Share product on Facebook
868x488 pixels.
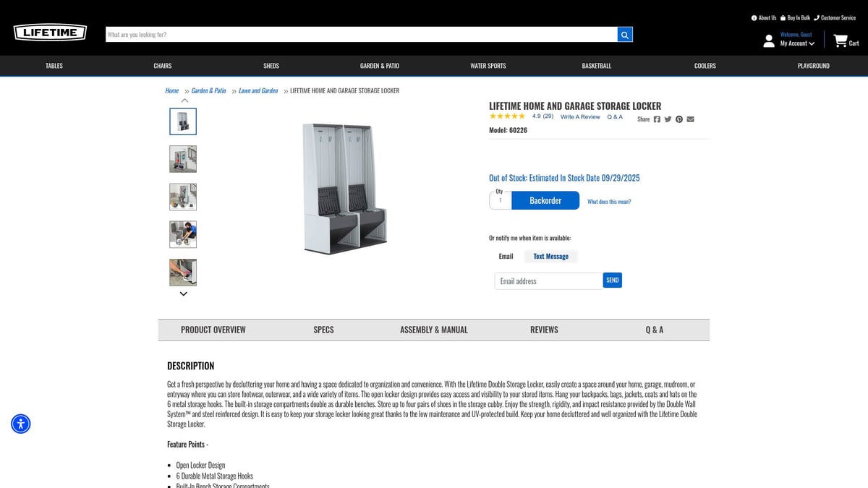coord(657,119)
